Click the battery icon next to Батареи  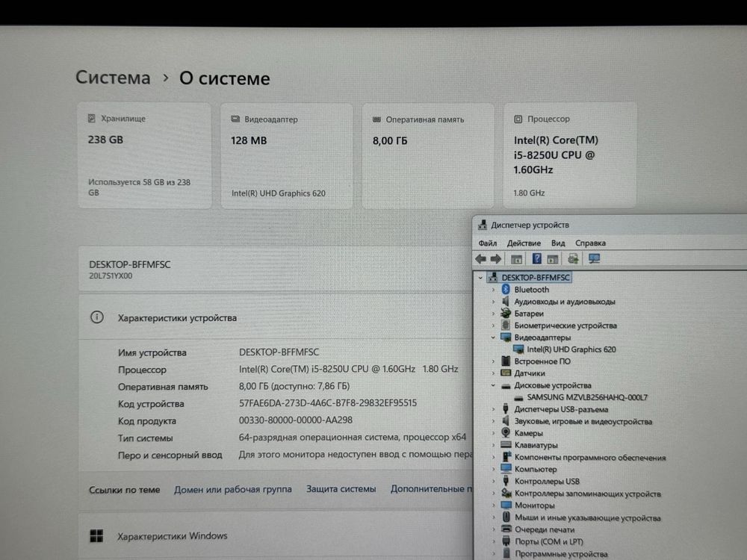[x=506, y=314]
